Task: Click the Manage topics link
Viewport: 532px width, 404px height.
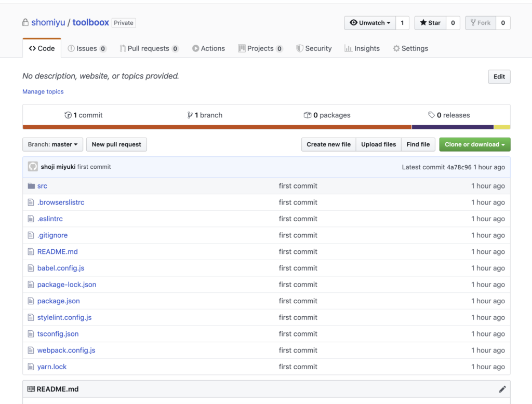Action: (43, 91)
